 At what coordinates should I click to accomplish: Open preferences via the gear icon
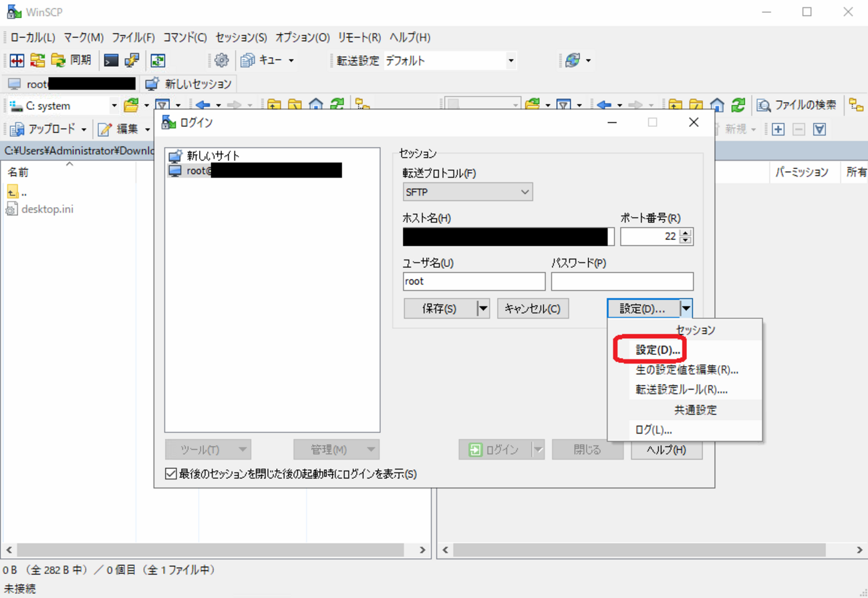click(x=221, y=61)
